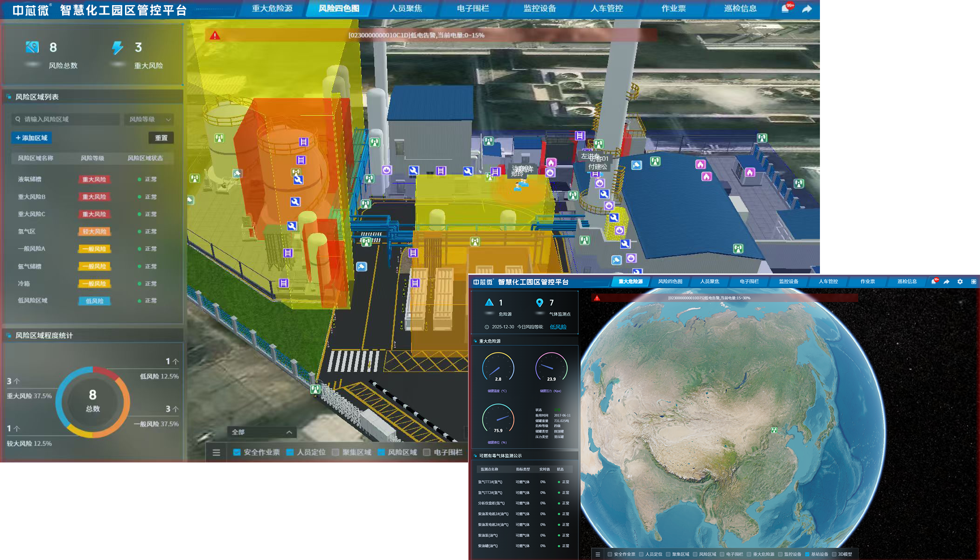Viewport: 980px width, 560px height.
Task: Toggle the 3D模型 checkbox in globe view
Action: pos(834,554)
